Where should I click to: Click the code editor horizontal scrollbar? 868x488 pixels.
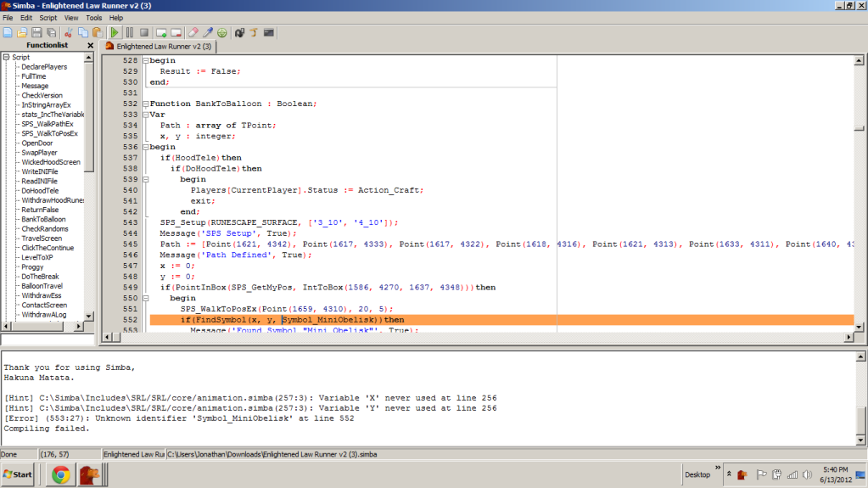click(x=475, y=339)
